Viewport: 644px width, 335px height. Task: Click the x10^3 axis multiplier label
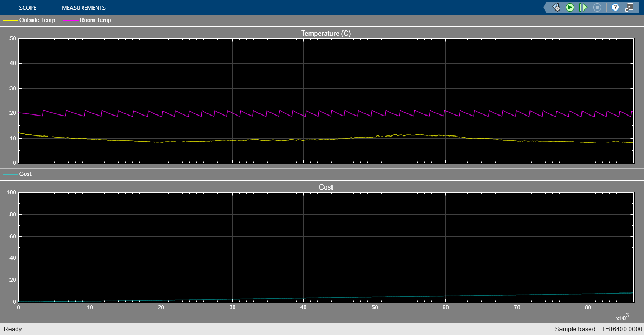pos(622,317)
